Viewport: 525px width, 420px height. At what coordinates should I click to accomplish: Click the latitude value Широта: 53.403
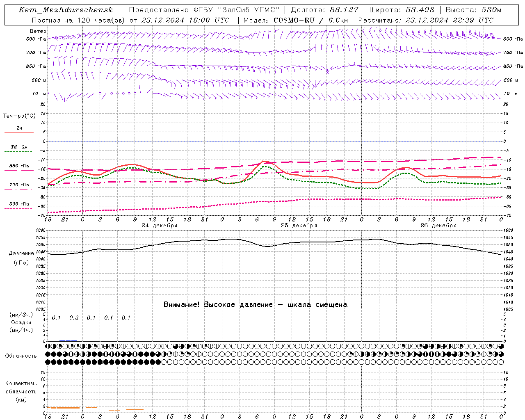pyautogui.click(x=402, y=10)
